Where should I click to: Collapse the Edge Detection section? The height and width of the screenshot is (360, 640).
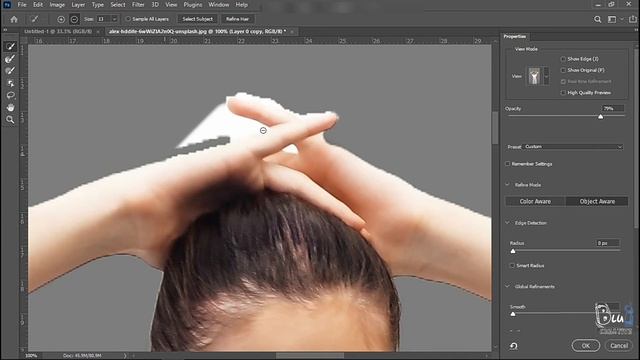point(507,223)
